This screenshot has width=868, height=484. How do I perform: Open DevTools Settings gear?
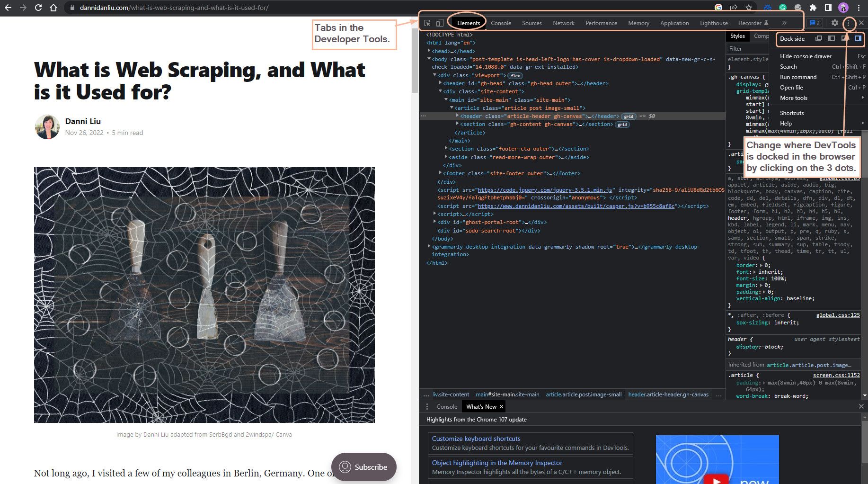835,23
